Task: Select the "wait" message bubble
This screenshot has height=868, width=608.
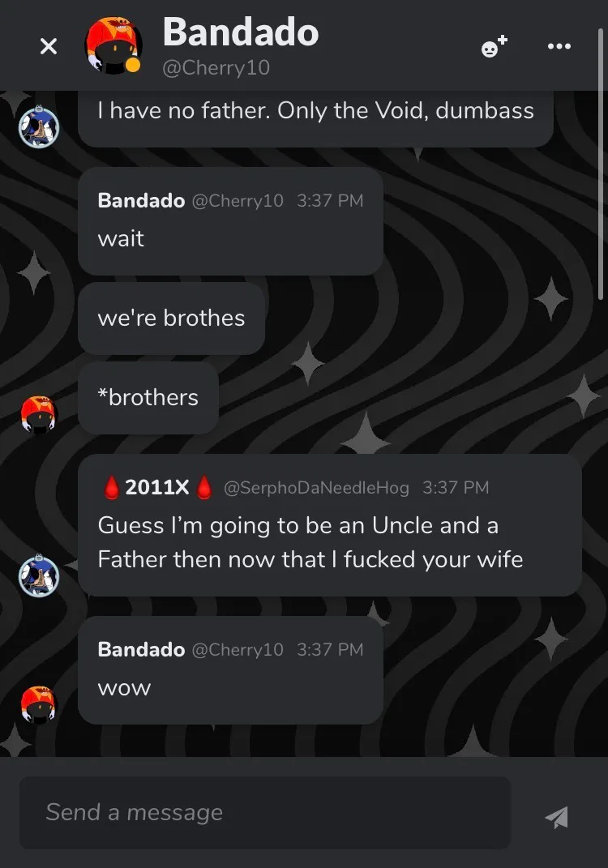Action: click(x=230, y=221)
